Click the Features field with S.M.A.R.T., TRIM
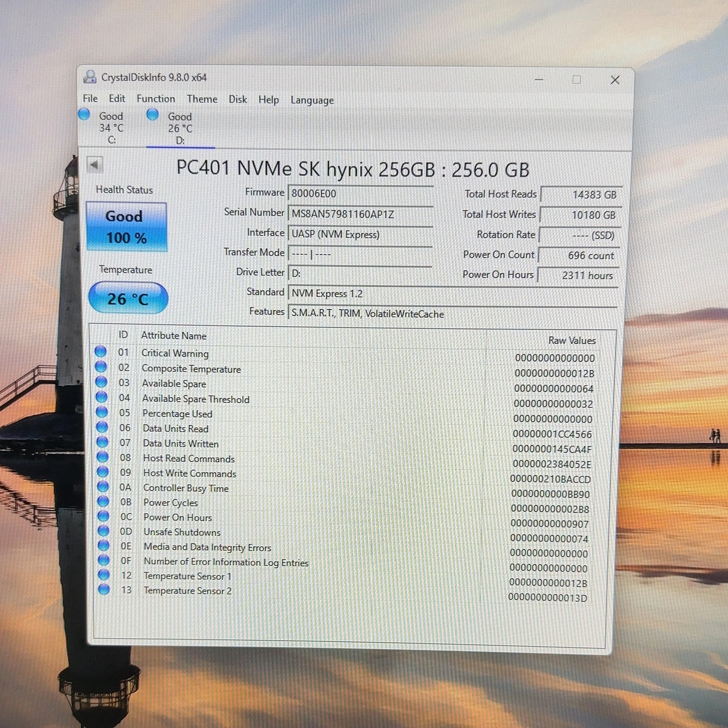This screenshot has height=728, width=728. [452, 314]
